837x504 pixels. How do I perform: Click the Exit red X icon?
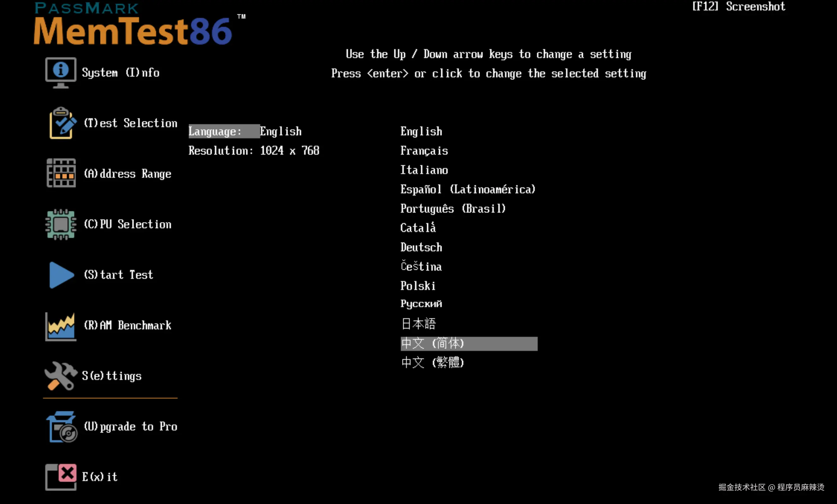coord(61,477)
